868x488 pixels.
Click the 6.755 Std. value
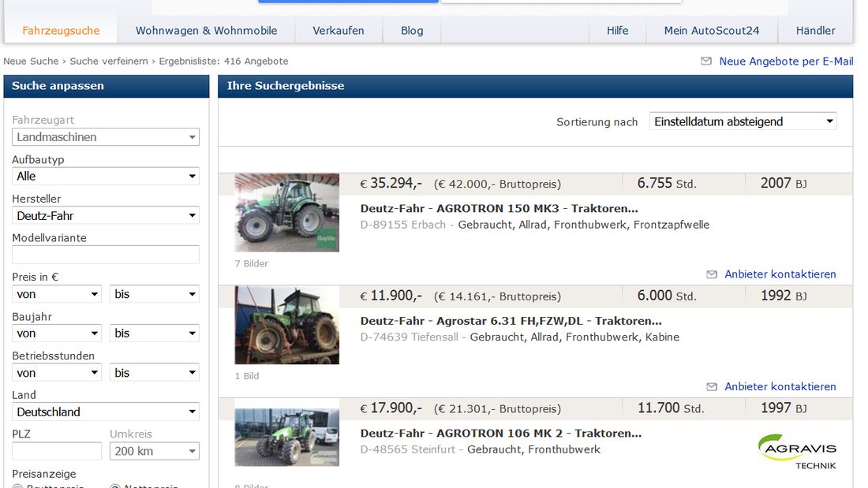tap(667, 183)
